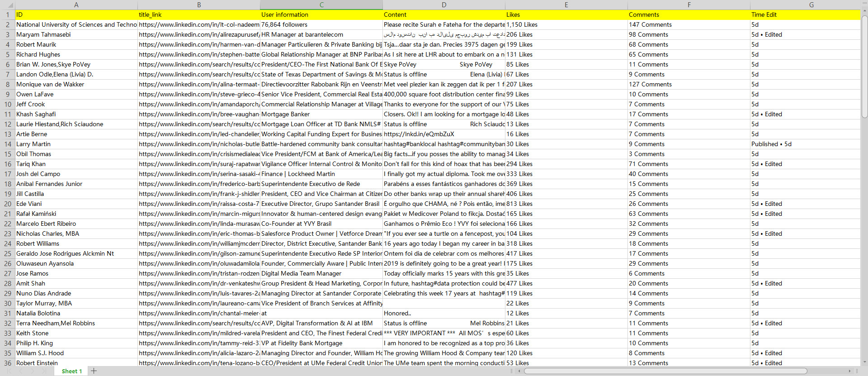The image size is (868, 376).
Task: Click the horizontal scrollbar left arrow
Action: [x=519, y=371]
